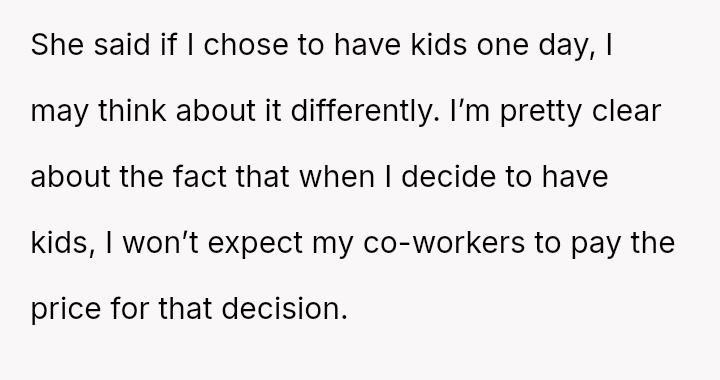Click the word "when" in the text
The height and width of the screenshot is (380, 720).
(x=337, y=177)
